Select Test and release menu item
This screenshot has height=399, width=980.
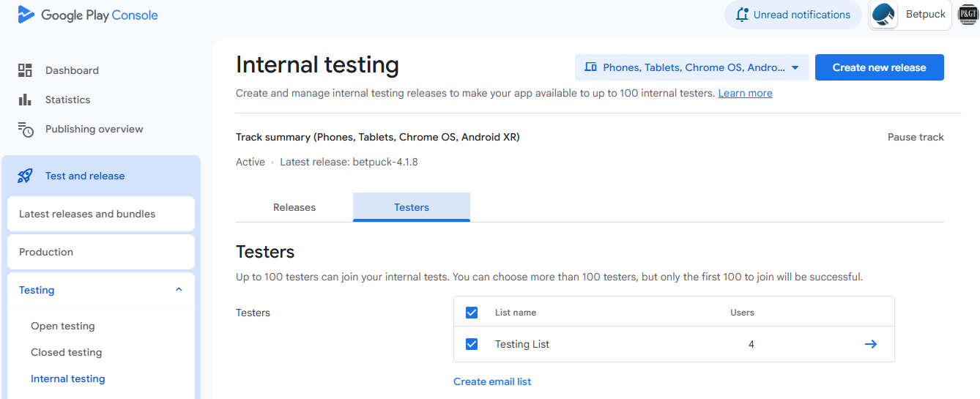pos(101,176)
